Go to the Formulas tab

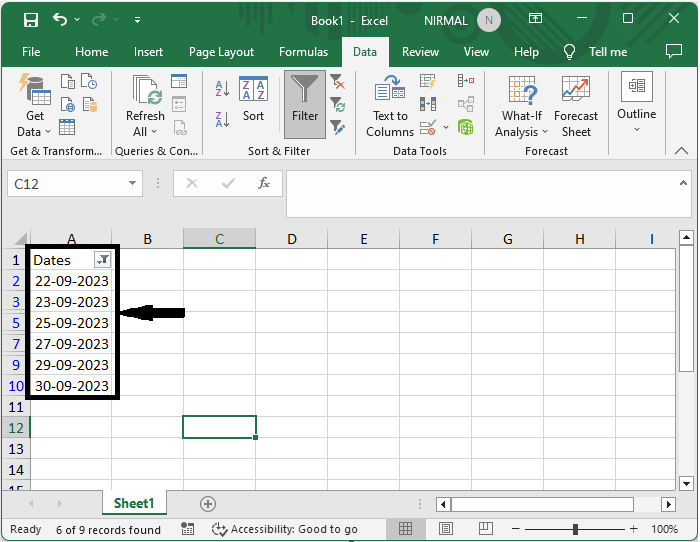point(304,52)
